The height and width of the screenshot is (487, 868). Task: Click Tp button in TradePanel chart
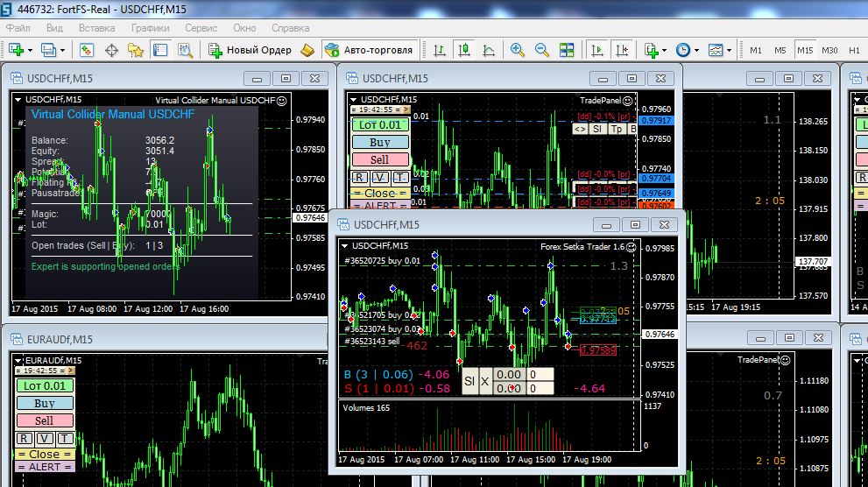pyautogui.click(x=616, y=129)
